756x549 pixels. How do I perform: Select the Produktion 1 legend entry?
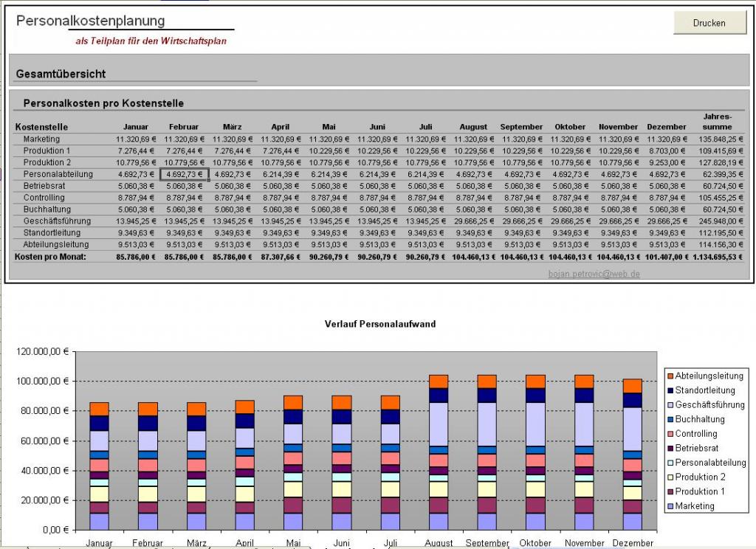(x=699, y=491)
